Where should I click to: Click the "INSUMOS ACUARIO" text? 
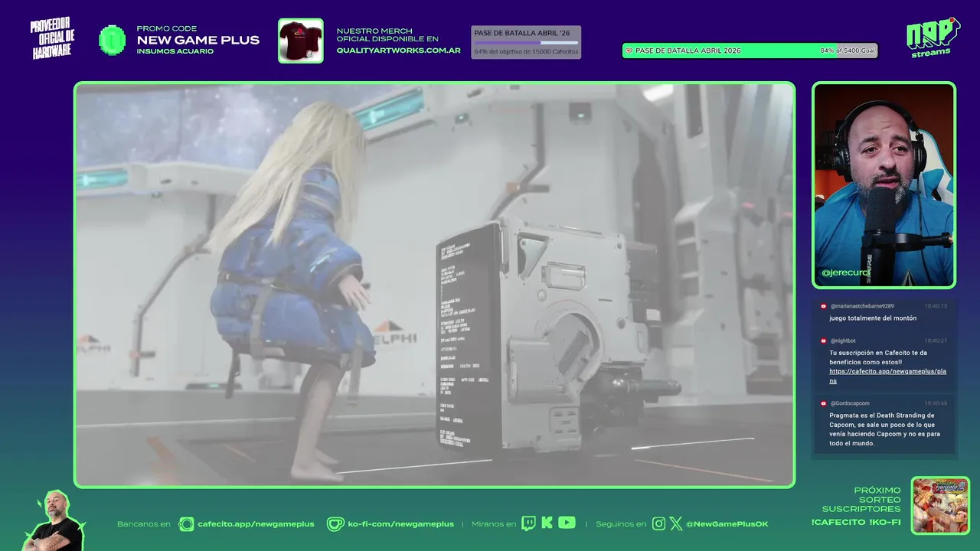pyautogui.click(x=175, y=51)
